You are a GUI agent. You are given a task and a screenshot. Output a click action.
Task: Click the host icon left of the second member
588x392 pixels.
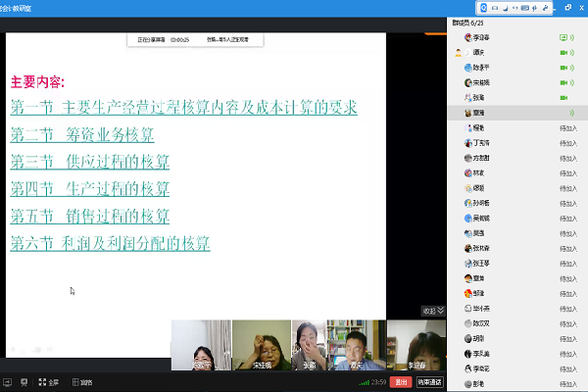(x=459, y=53)
